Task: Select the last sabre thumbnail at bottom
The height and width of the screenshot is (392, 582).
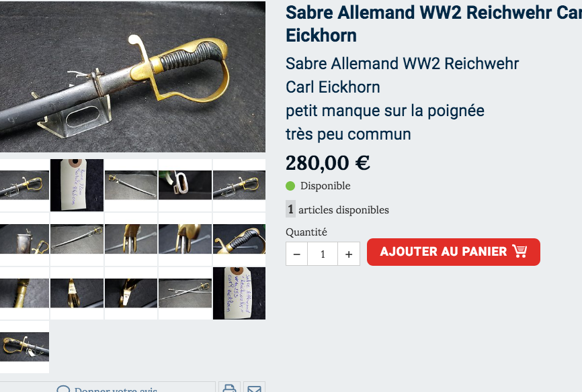Action: pyautogui.click(x=24, y=347)
